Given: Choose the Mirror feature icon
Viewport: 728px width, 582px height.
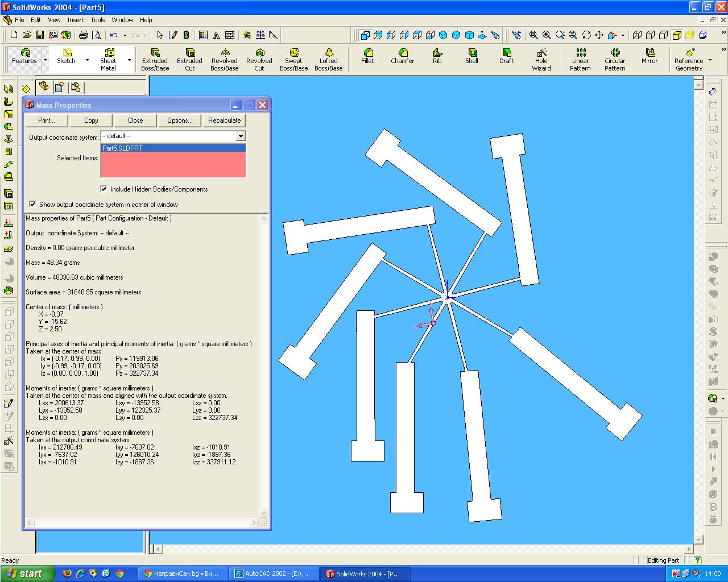Looking at the screenshot, I should click(649, 56).
